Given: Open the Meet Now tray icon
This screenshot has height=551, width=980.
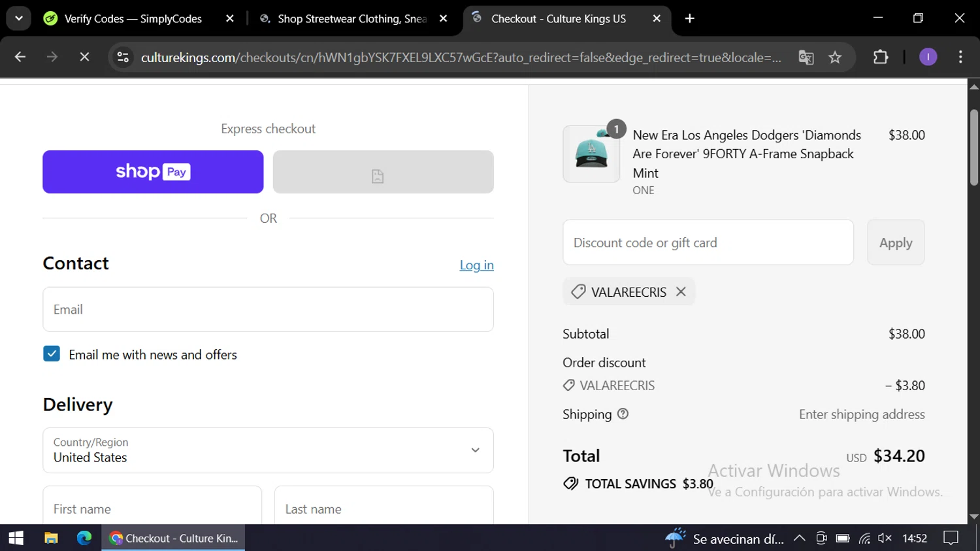Looking at the screenshot, I should 821,539.
